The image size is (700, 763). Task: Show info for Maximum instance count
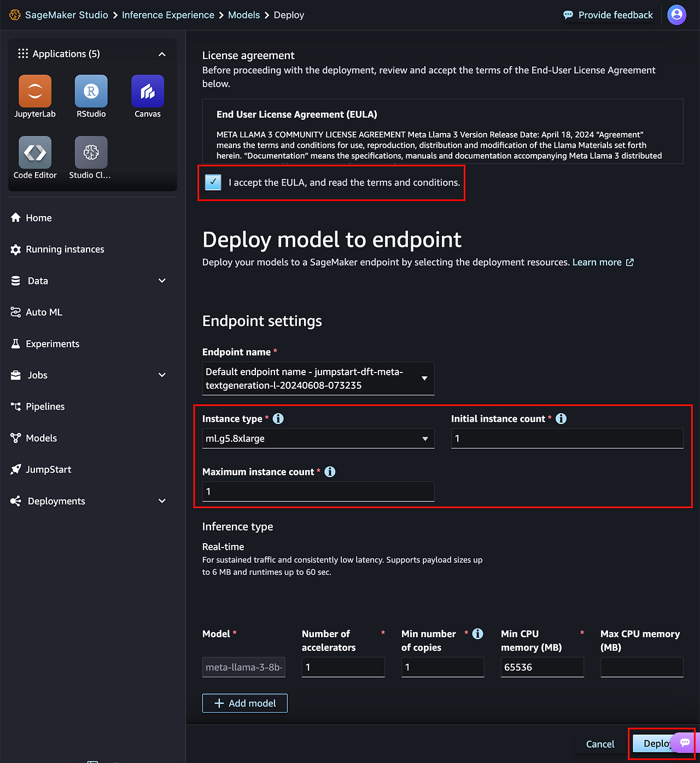coord(330,471)
